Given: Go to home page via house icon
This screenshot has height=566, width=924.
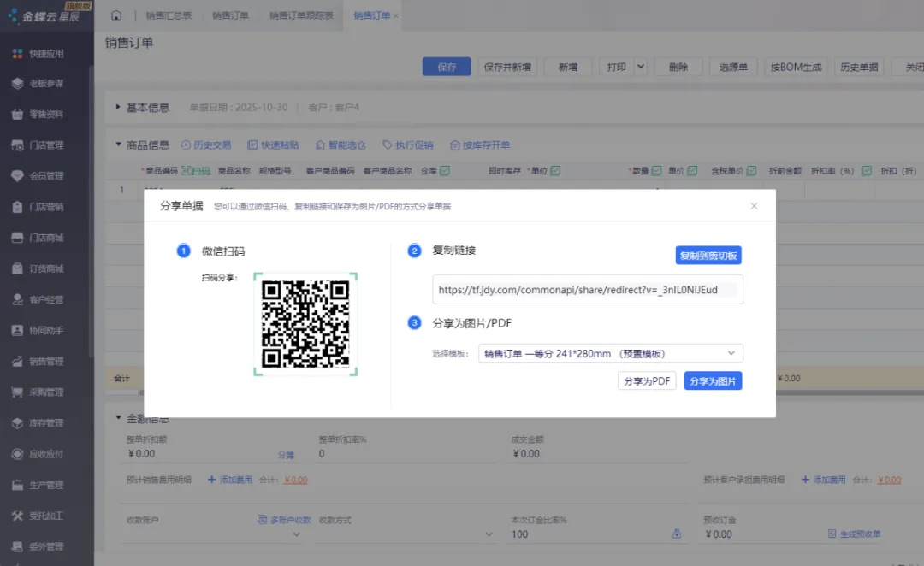Looking at the screenshot, I should [116, 15].
